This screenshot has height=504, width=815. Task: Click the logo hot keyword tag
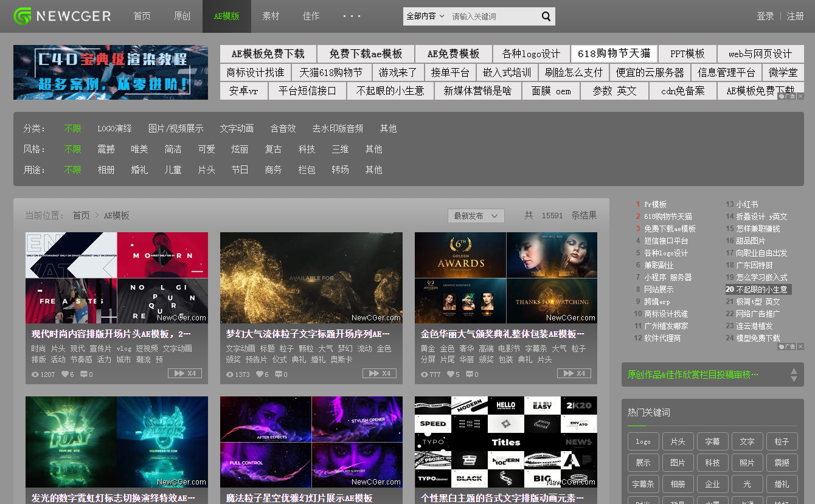coord(643,442)
